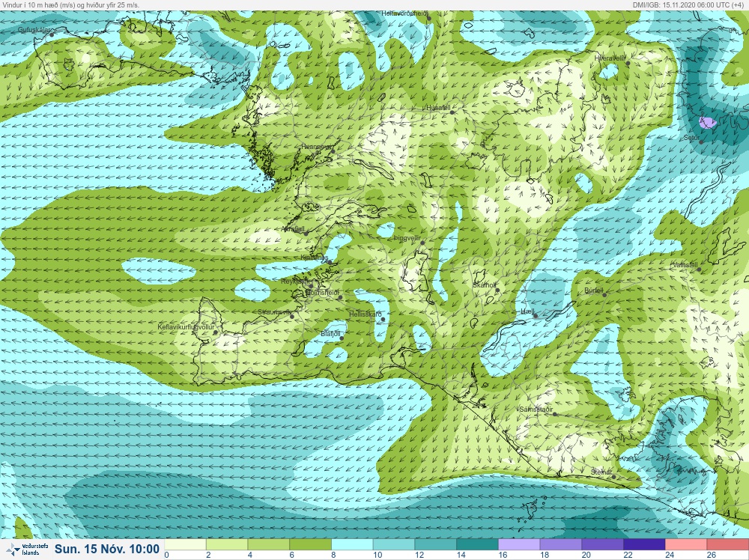Click the Veðurstofa Íslands logo
Image resolution: width=749 pixels, height=560 pixels.
[x=28, y=550]
